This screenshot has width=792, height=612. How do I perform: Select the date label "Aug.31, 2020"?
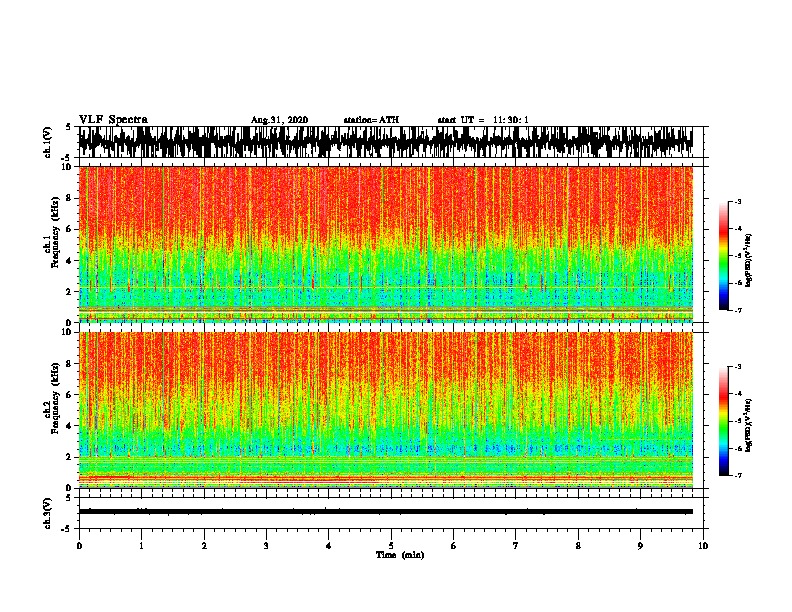[x=279, y=120]
